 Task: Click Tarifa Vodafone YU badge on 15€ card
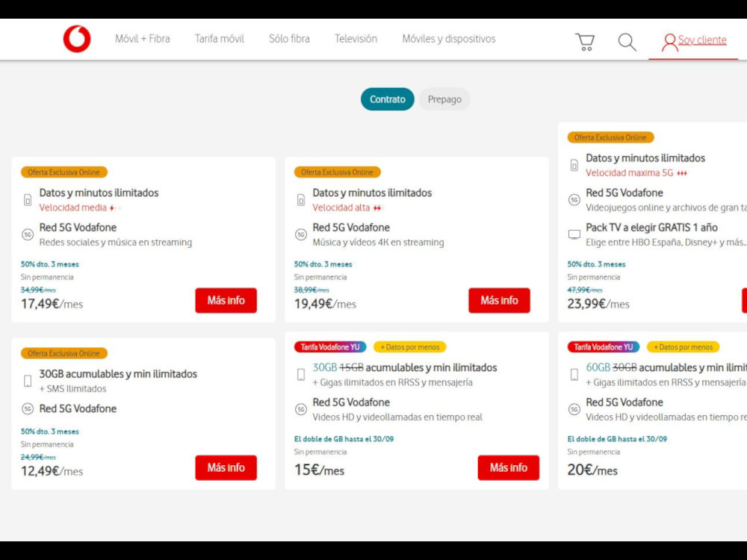(x=330, y=347)
